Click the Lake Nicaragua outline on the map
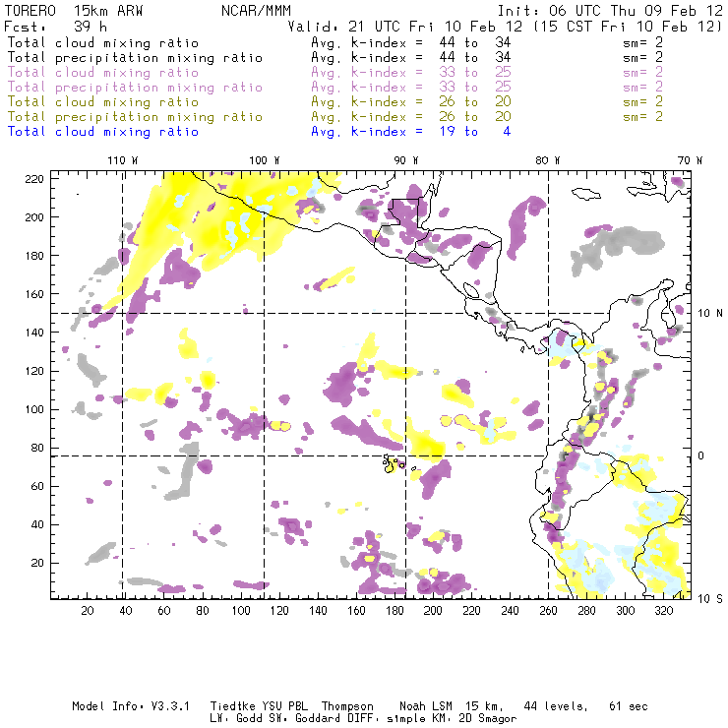728x728 pixels. coord(471,291)
